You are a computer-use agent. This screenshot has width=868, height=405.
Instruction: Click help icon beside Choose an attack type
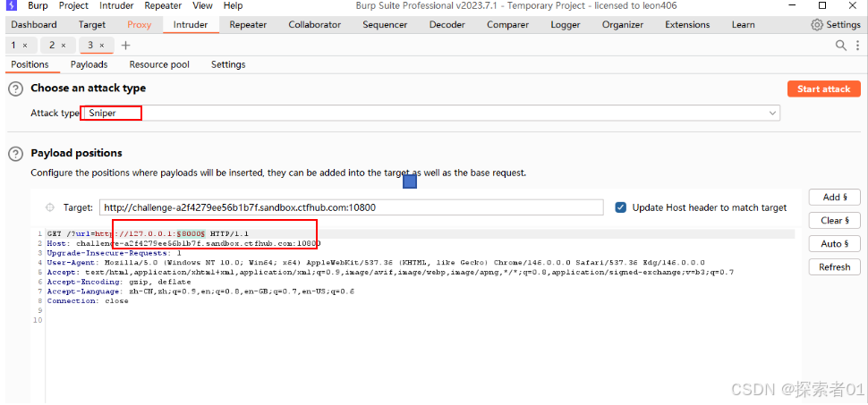click(17, 89)
